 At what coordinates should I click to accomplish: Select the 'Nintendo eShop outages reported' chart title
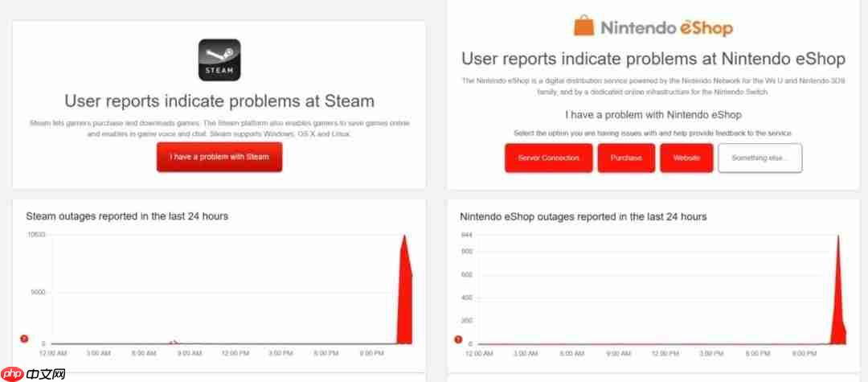point(583,217)
